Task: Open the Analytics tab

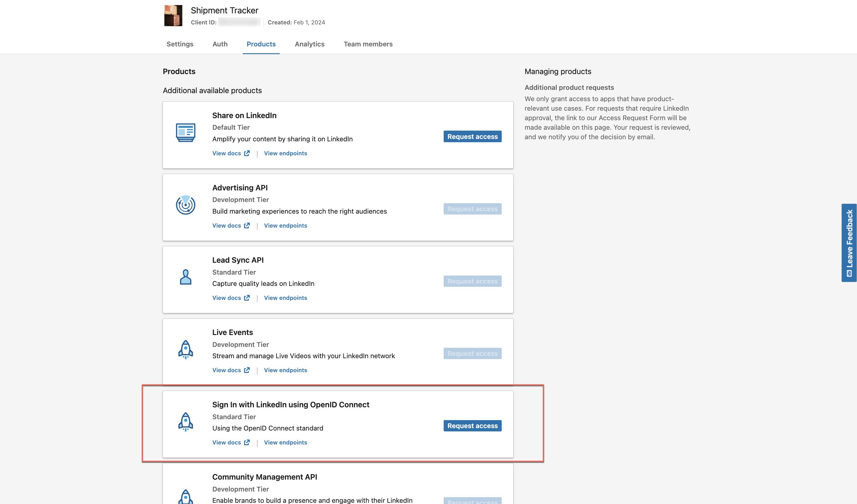Action: click(x=309, y=44)
